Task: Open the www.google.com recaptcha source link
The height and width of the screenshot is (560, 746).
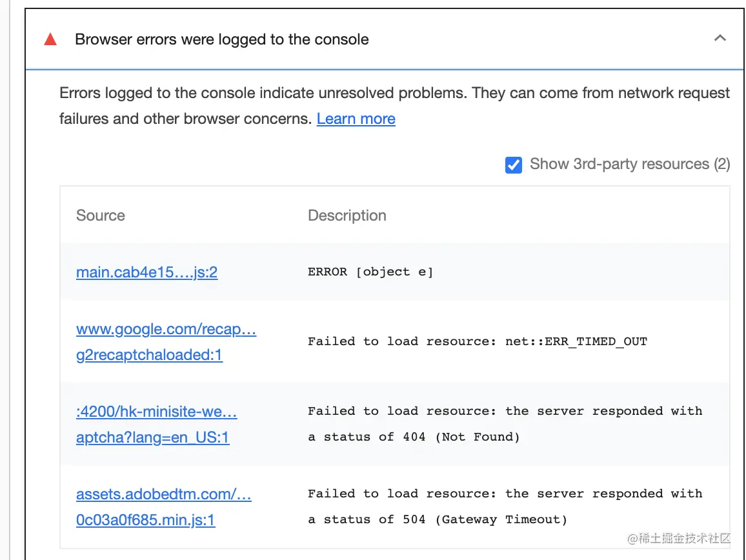Action: 166,329
